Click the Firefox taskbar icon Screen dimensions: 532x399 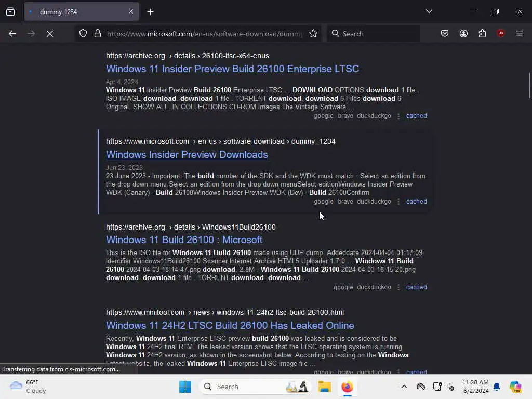coord(347,387)
